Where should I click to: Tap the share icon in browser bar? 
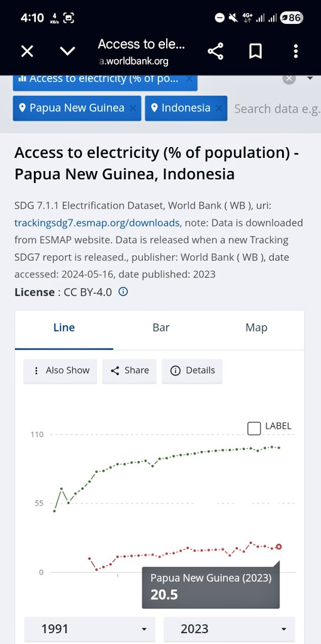click(215, 52)
